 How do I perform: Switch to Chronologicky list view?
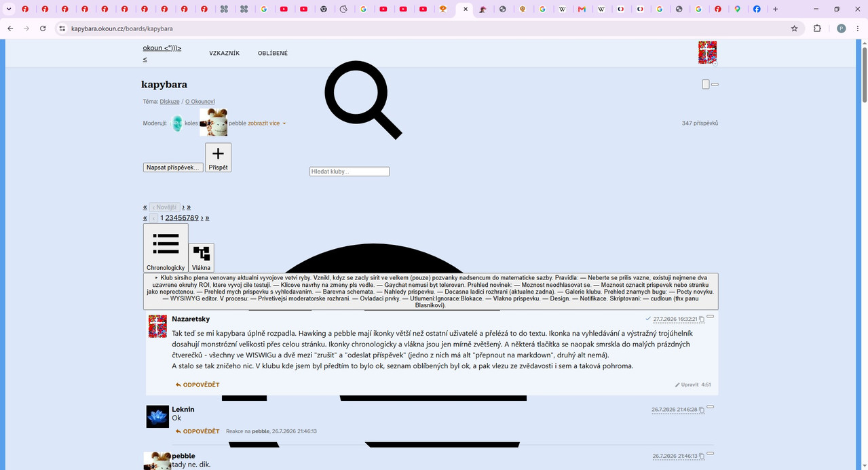[x=166, y=248]
